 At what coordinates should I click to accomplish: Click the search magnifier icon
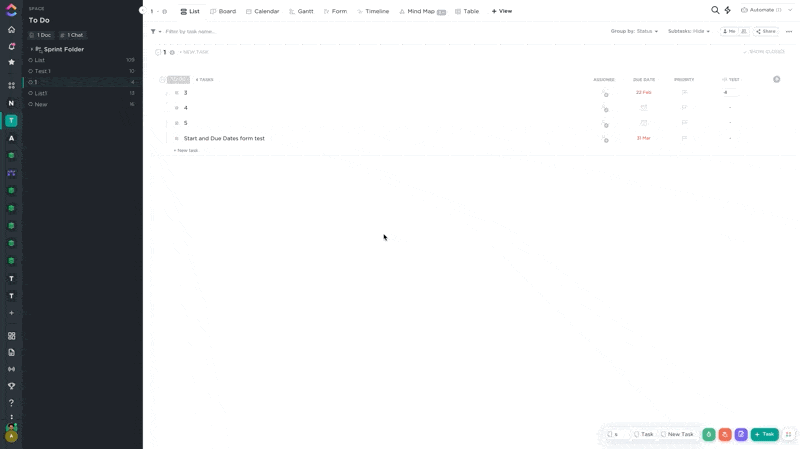click(715, 10)
